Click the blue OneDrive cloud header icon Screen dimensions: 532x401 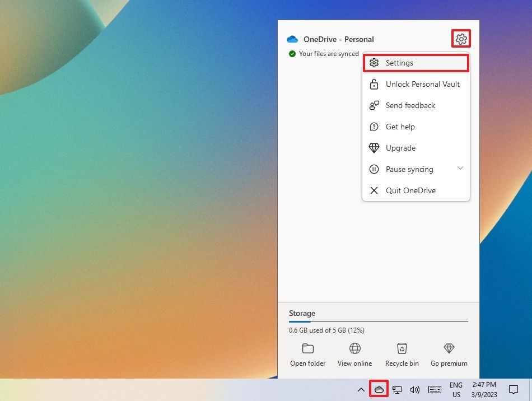(292, 39)
